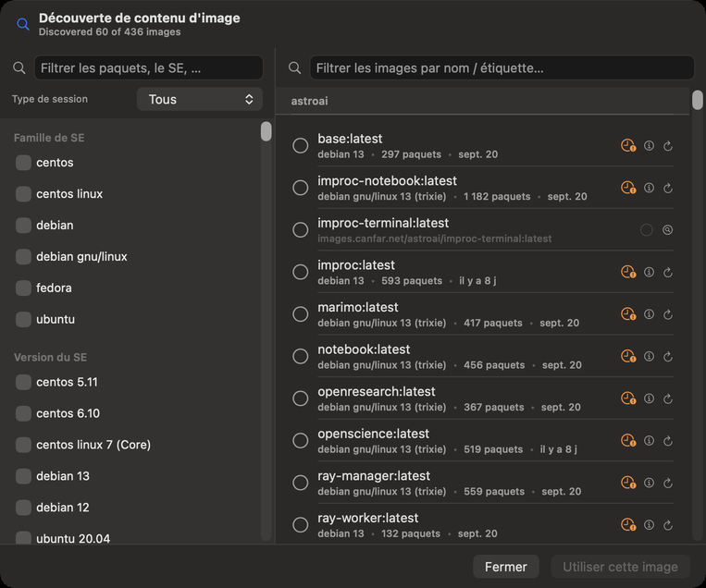This screenshot has height=588, width=706.
Task: Click the clock warning icon for improc:latest
Action: (x=628, y=272)
